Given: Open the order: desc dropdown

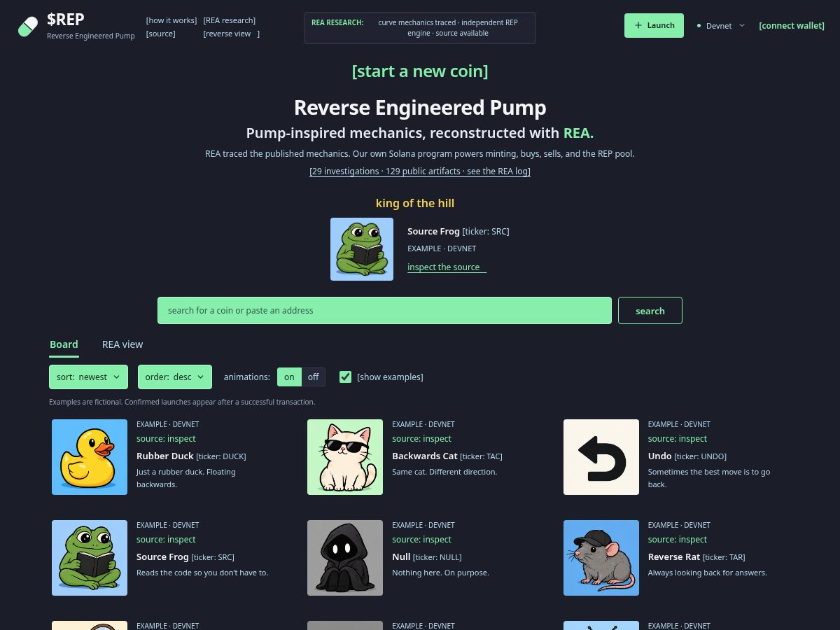Looking at the screenshot, I should (175, 377).
